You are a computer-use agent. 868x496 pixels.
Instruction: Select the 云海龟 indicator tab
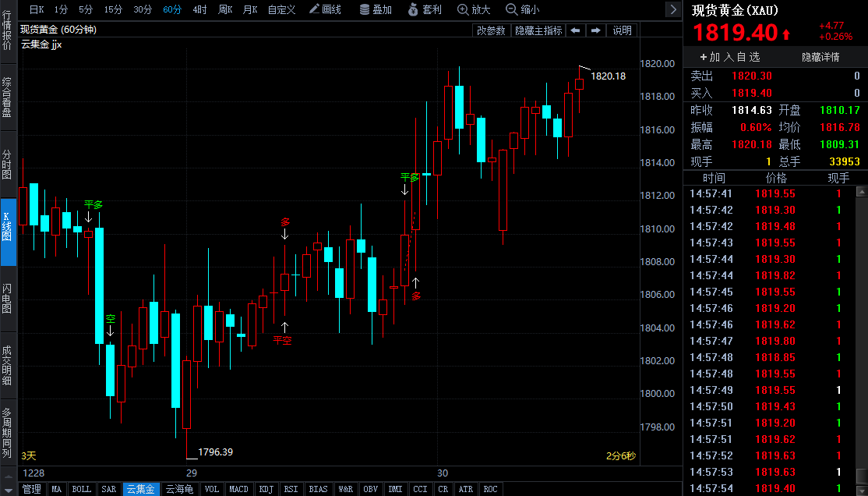tap(179, 489)
